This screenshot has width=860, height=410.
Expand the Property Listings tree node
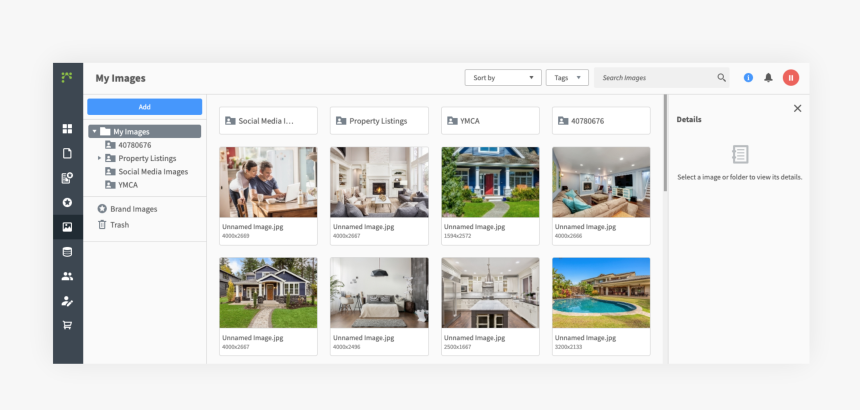click(99, 158)
